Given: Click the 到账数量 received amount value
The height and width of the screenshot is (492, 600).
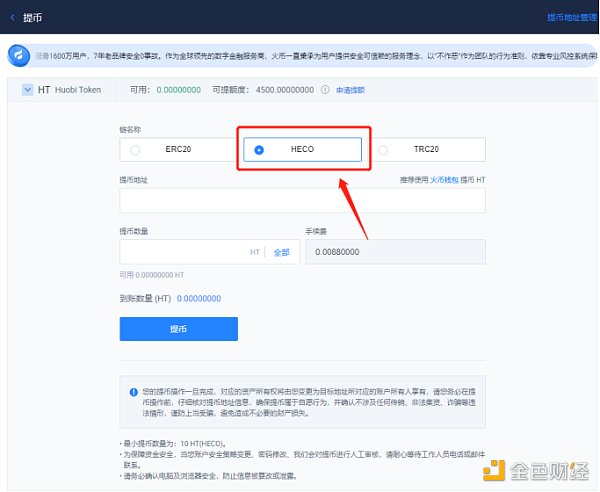Looking at the screenshot, I should tap(198, 298).
